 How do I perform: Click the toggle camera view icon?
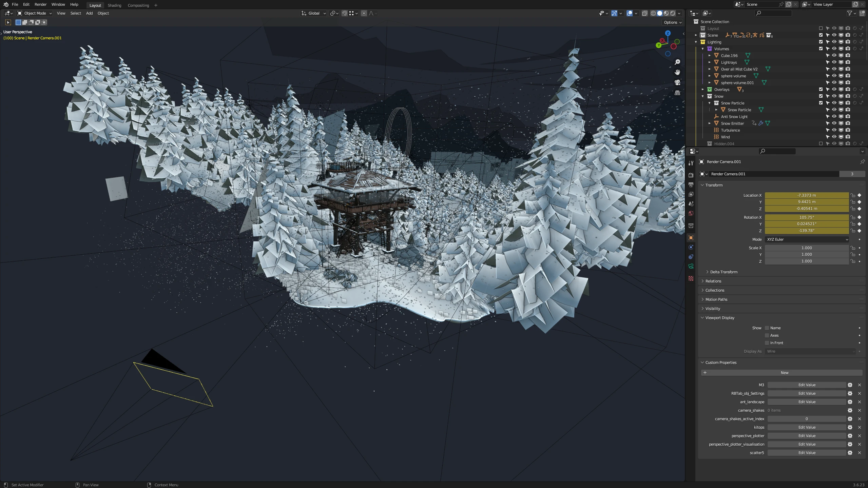pyautogui.click(x=677, y=82)
